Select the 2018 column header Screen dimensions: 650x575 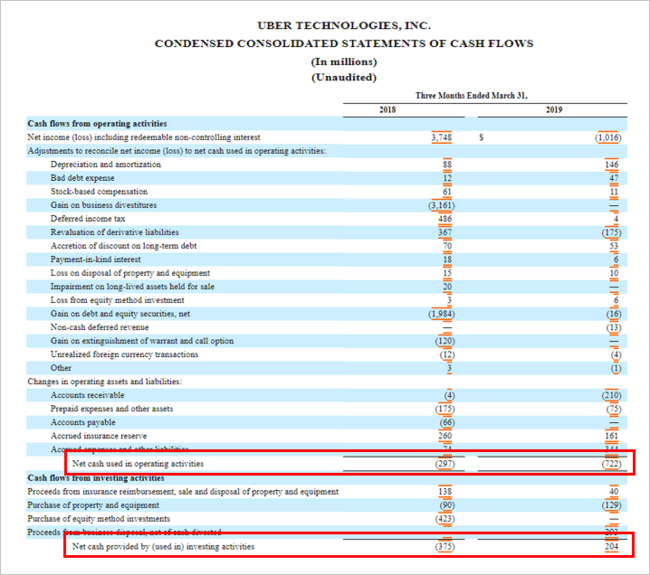point(388,110)
